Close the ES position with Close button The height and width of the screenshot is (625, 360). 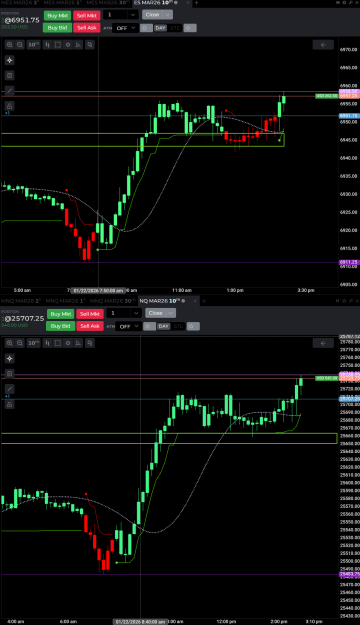(153, 15)
